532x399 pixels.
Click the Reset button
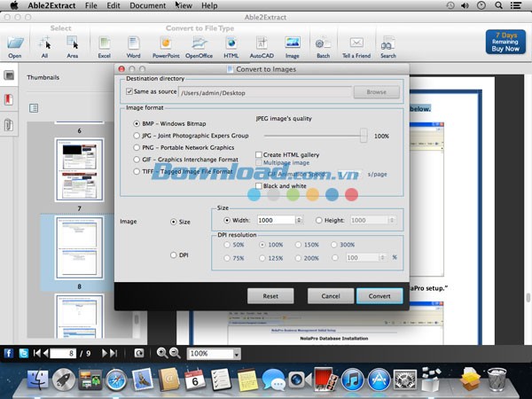coord(270,296)
